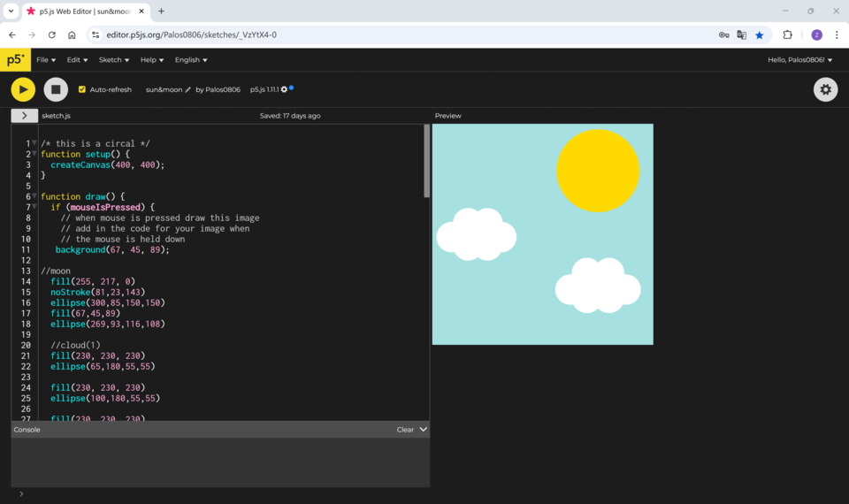Screen dimensions: 849x504
Task: Collapse the console with chevron
Action: point(423,430)
